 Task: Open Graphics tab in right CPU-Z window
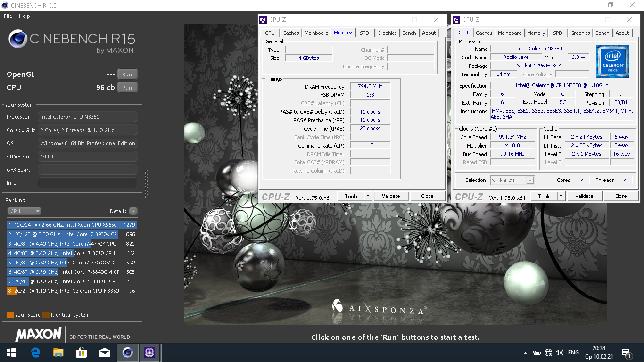point(580,33)
